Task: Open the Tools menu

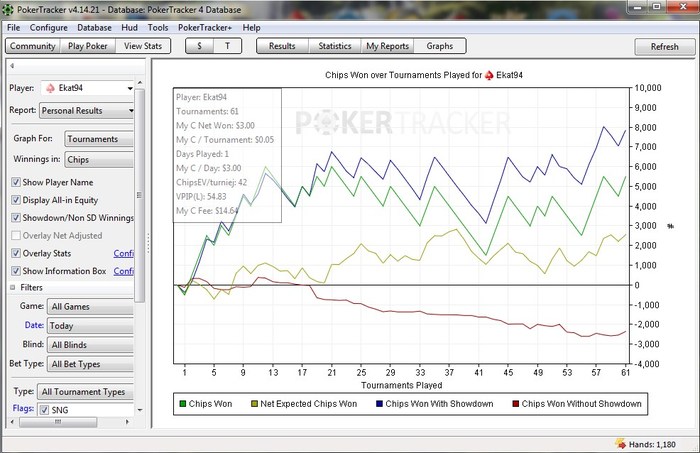Action: pos(158,28)
